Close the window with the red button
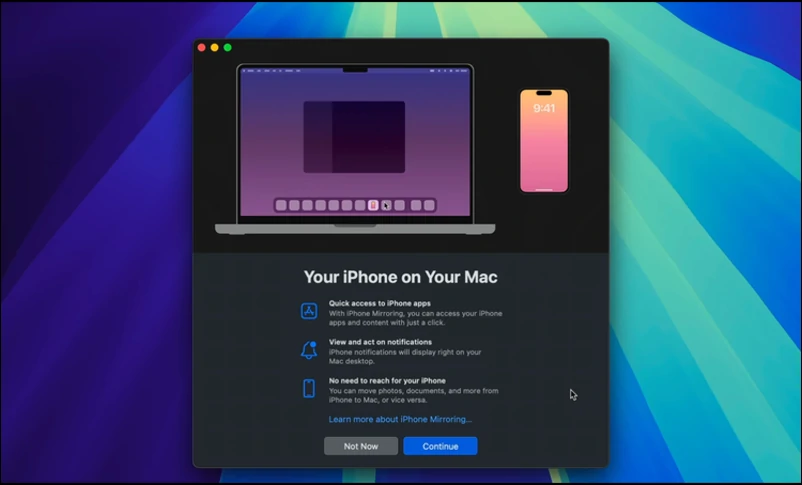Viewport: 802px width, 485px height. click(x=202, y=48)
